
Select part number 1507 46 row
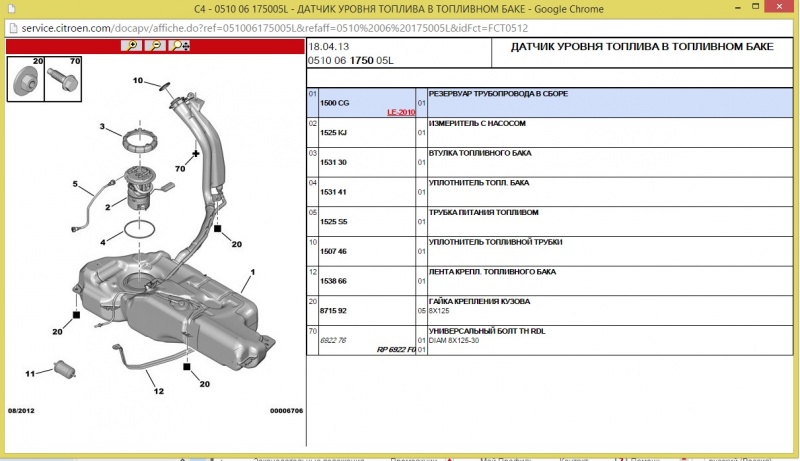(333, 251)
